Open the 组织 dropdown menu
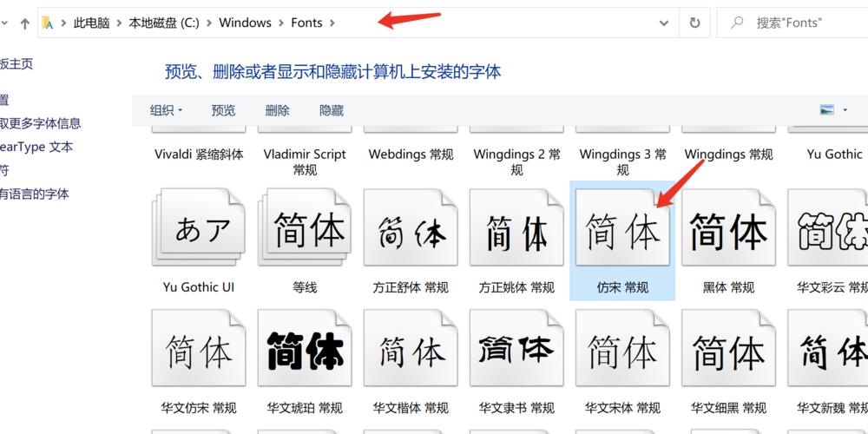This screenshot has width=868, height=434. (166, 111)
